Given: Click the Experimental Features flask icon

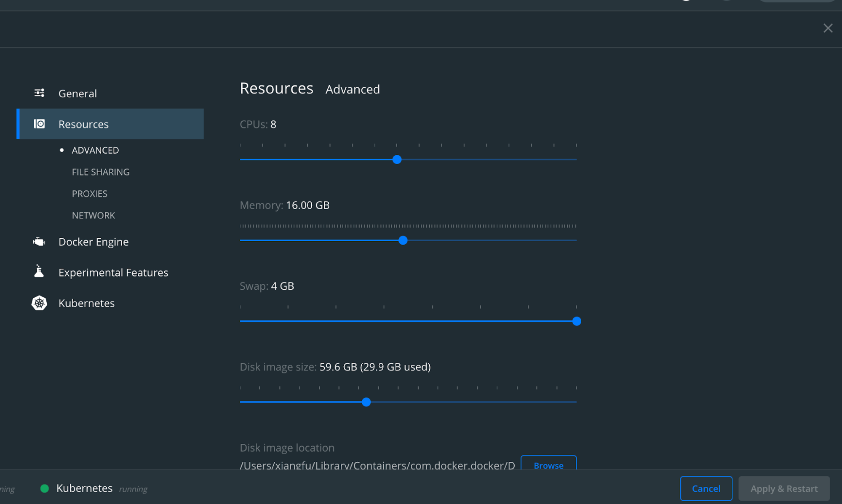Looking at the screenshot, I should point(39,272).
